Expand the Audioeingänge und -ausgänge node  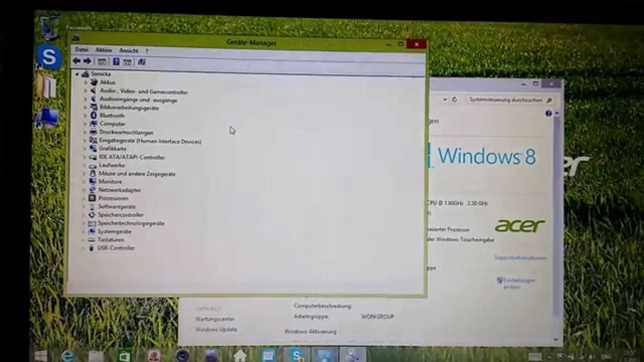pos(86,100)
